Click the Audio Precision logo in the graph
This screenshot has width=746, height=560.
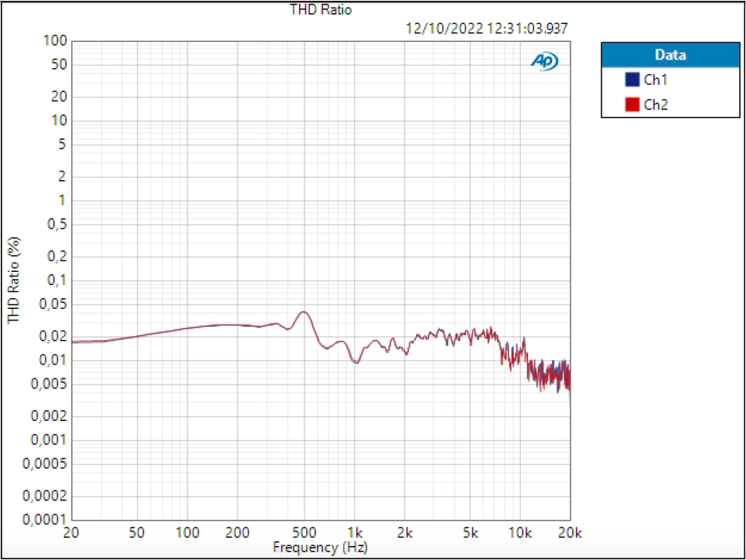click(x=545, y=60)
